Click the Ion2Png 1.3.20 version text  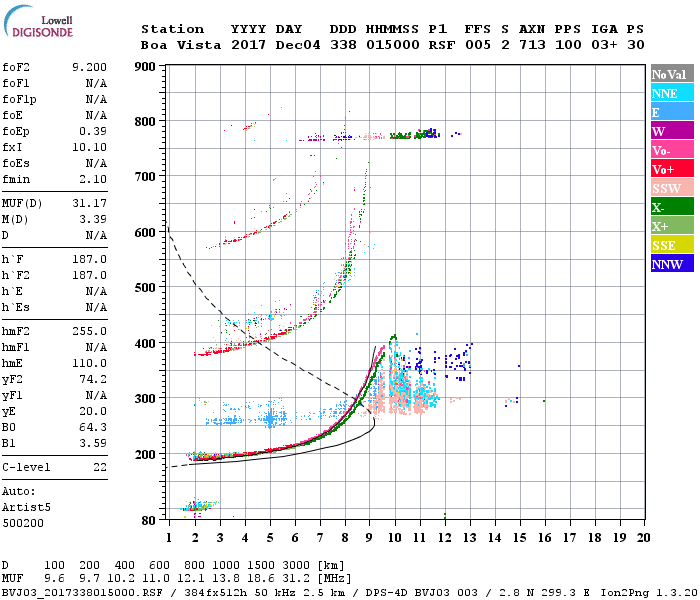[649, 593]
